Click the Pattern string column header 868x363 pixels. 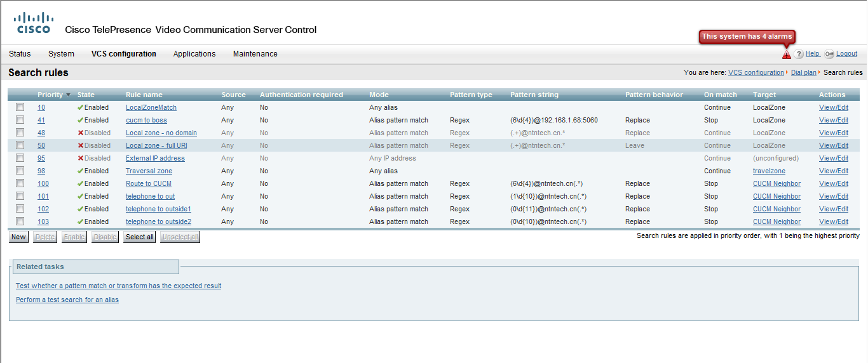[x=534, y=95]
